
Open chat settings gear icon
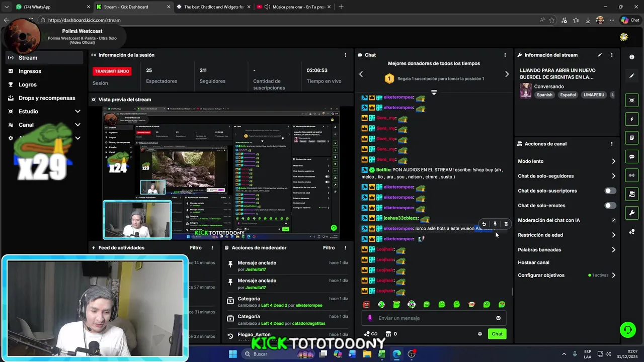coord(480,334)
